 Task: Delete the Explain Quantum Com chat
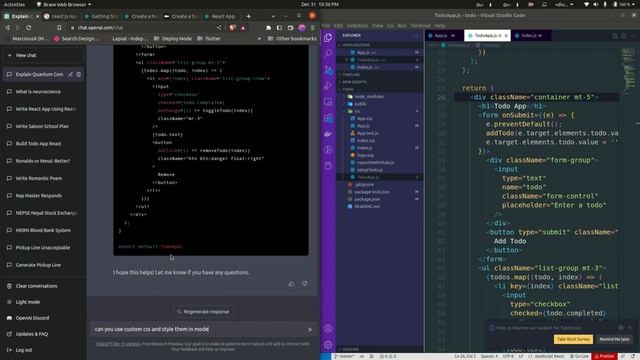tap(79, 74)
